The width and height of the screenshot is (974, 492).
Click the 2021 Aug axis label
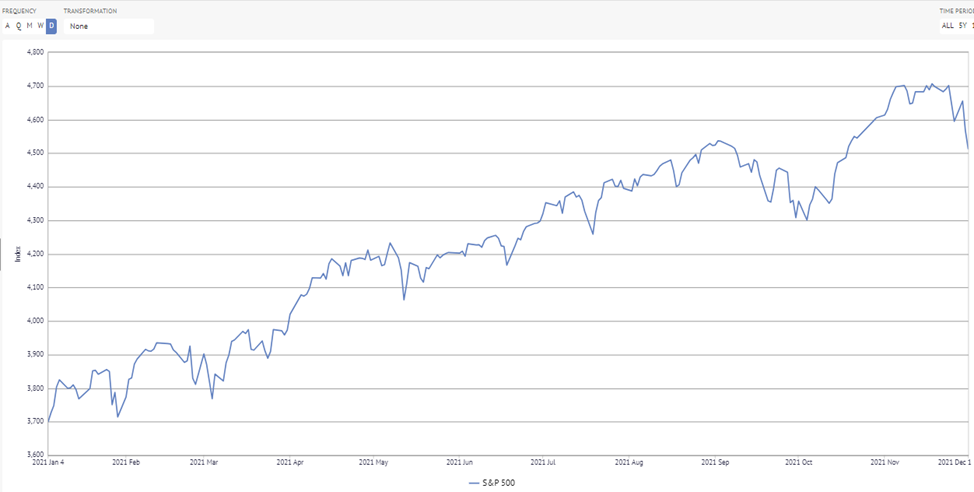629,463
